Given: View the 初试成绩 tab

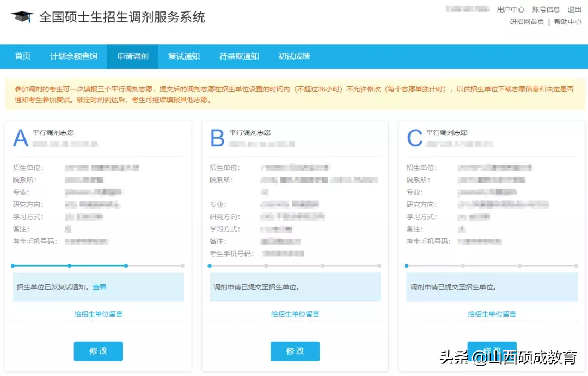Looking at the screenshot, I should click(x=294, y=57).
